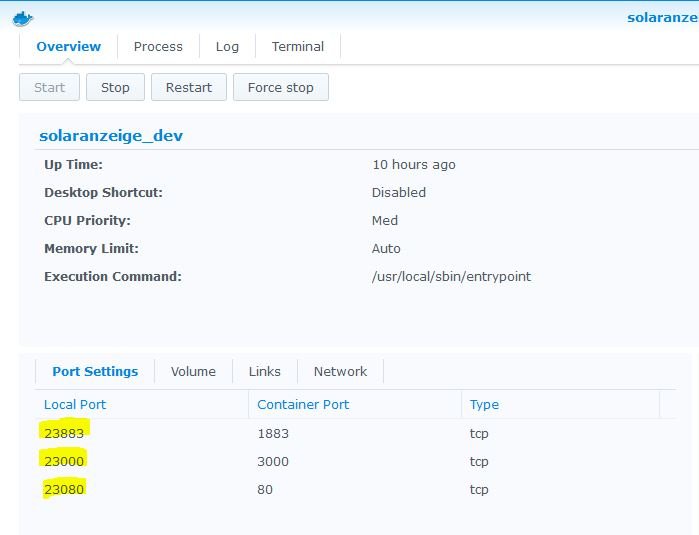Open the Terminal tab

coord(298,46)
